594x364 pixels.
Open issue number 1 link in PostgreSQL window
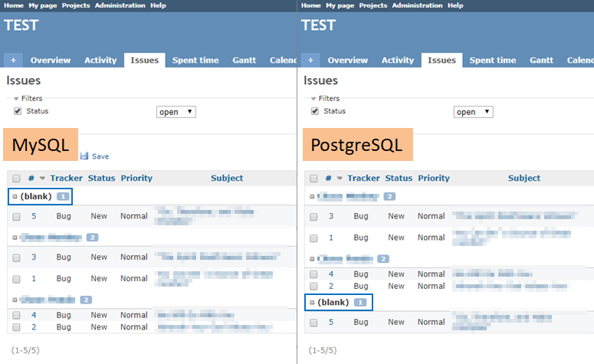pos(331,238)
